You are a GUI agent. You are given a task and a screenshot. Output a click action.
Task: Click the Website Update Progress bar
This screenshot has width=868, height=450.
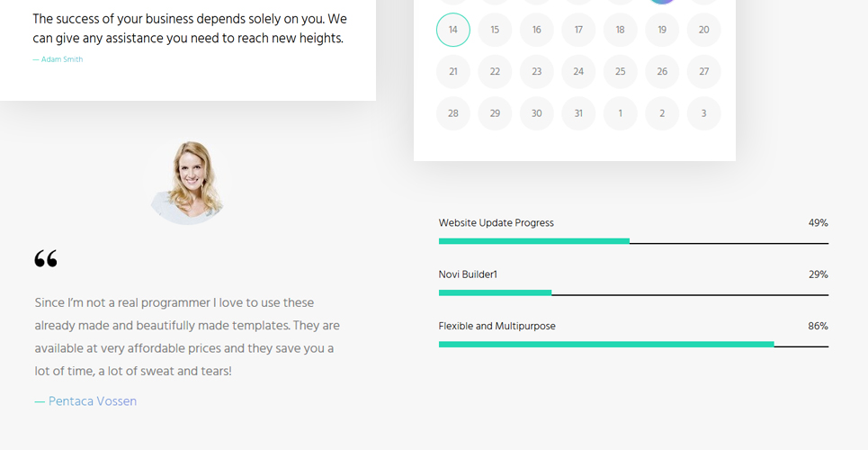[x=633, y=241]
